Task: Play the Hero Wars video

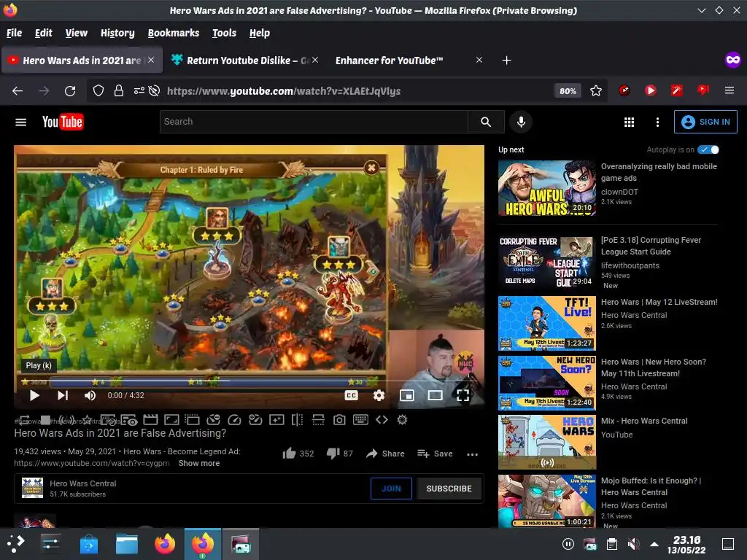Action: click(x=34, y=395)
